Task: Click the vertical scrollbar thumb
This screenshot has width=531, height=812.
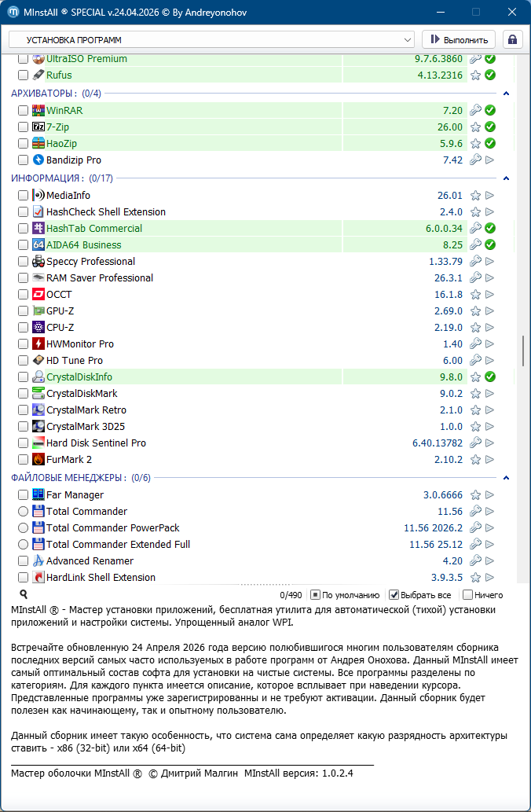Action: (x=523, y=351)
